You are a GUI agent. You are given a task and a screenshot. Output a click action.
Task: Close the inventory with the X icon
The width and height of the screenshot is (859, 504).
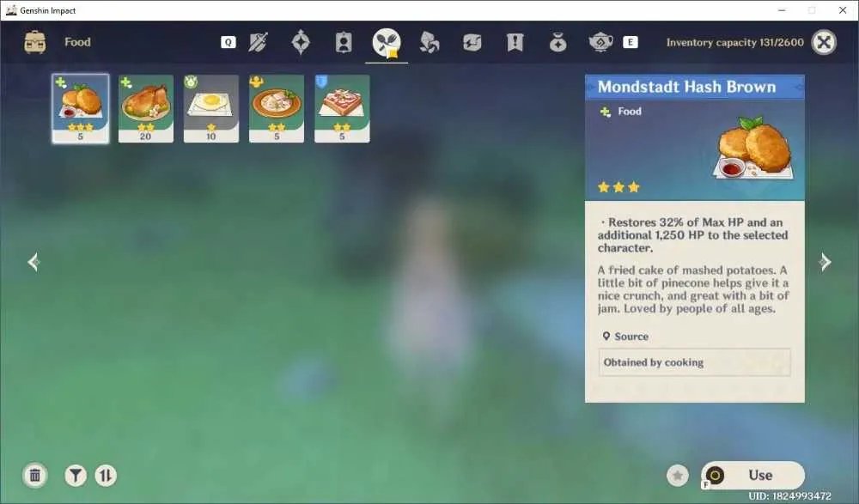(x=824, y=42)
